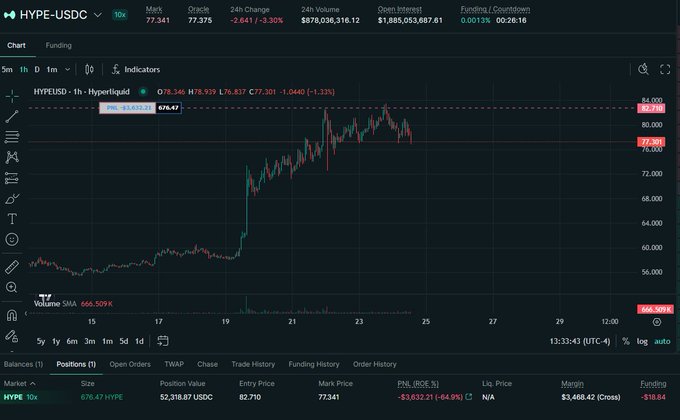
Task: Set chart range to 5d
Action: click(x=124, y=341)
